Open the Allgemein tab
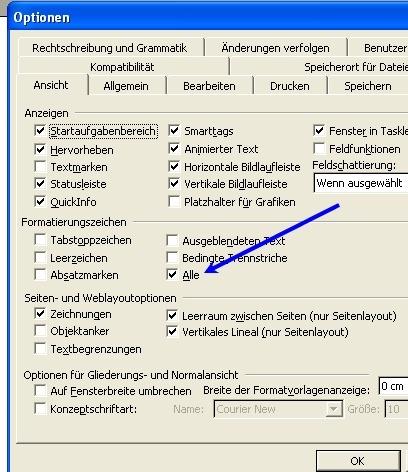408x472 pixels. [126, 86]
